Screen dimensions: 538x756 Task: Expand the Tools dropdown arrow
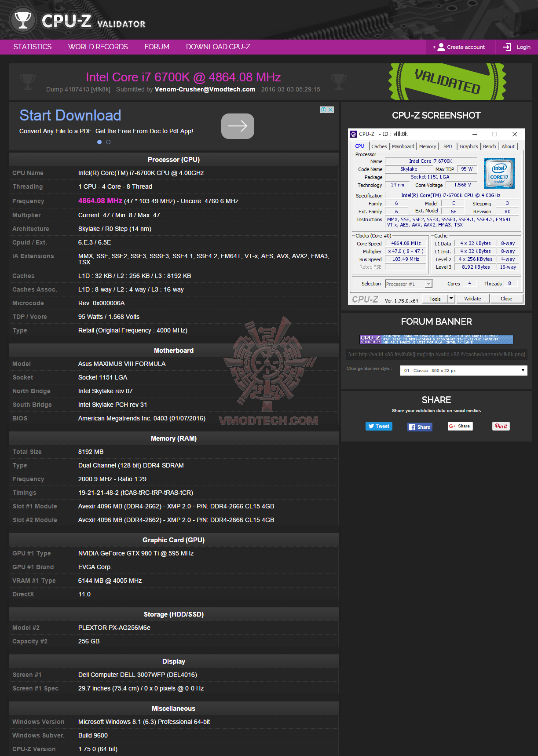point(451,299)
